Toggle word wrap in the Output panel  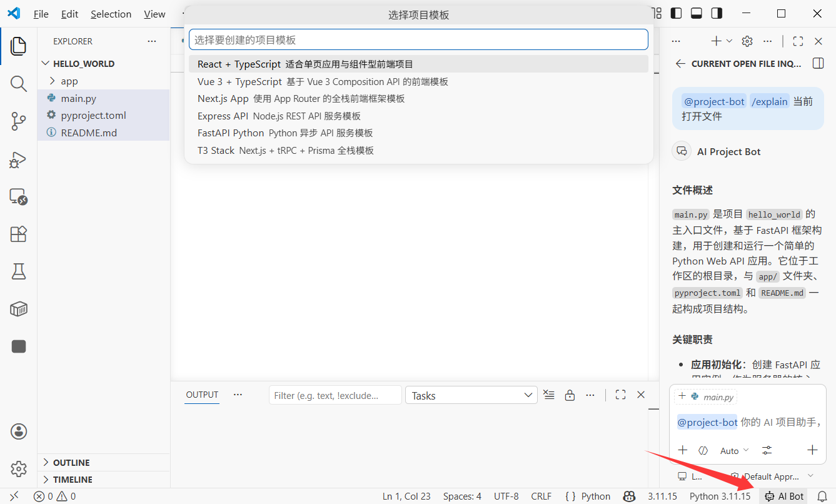click(548, 395)
